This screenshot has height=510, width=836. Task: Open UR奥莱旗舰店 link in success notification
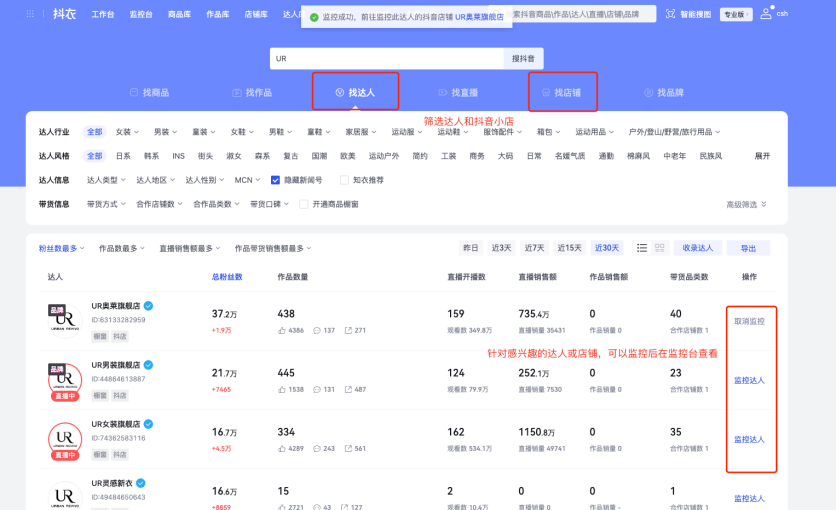479,17
